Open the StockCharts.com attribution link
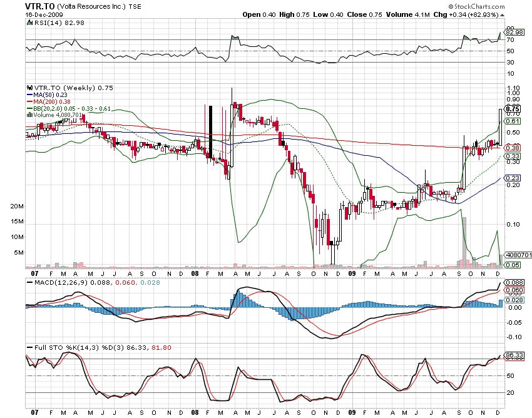 click(x=479, y=6)
